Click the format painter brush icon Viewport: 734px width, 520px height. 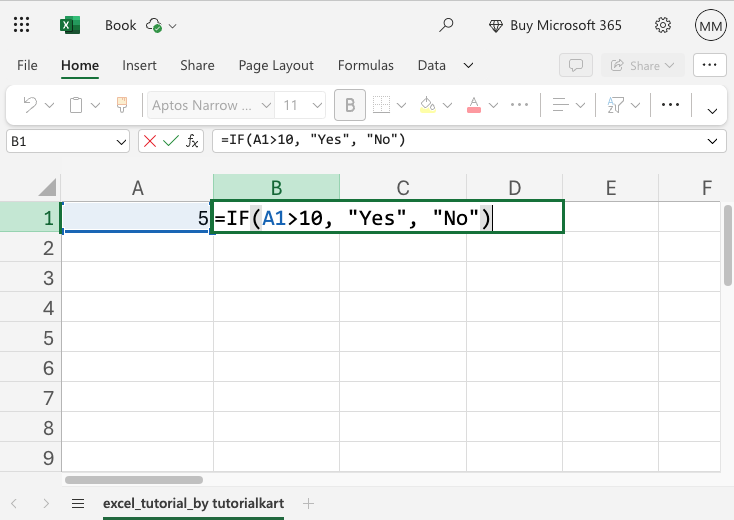pyautogui.click(x=123, y=105)
